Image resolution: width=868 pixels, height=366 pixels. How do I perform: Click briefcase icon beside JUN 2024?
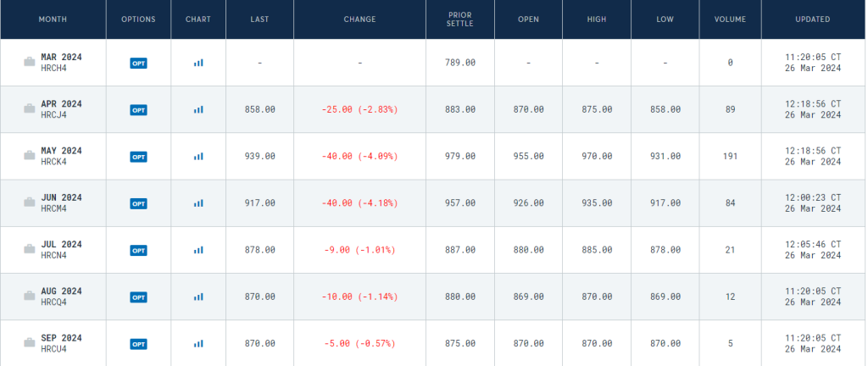[x=30, y=203]
